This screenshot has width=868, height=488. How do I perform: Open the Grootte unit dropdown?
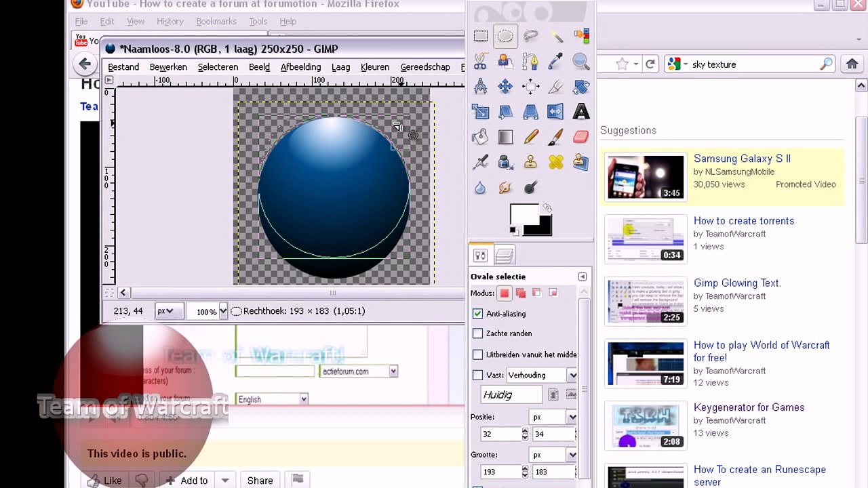553,455
